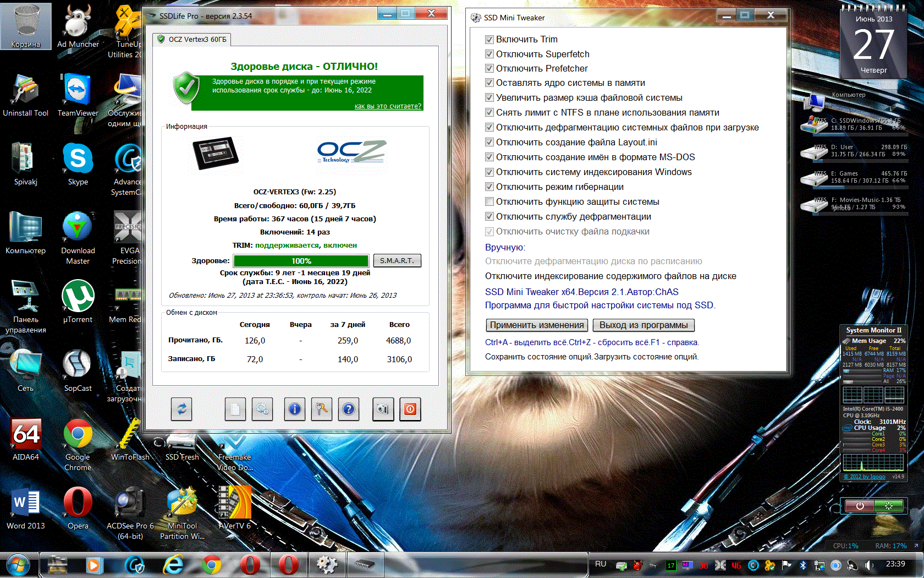Click Отключите индексирование содержимого файлов на диске

(610, 276)
